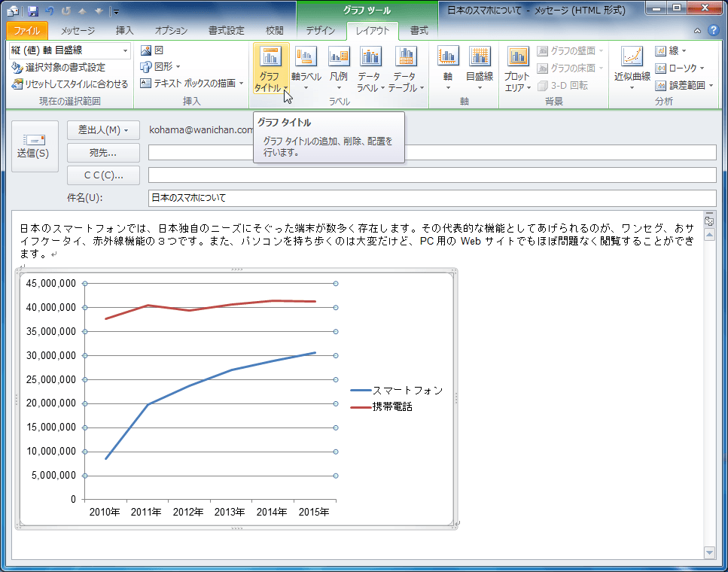Screen dimensions: 728x572
Task: Click the next item down arrow icon
Action: (100, 11)
